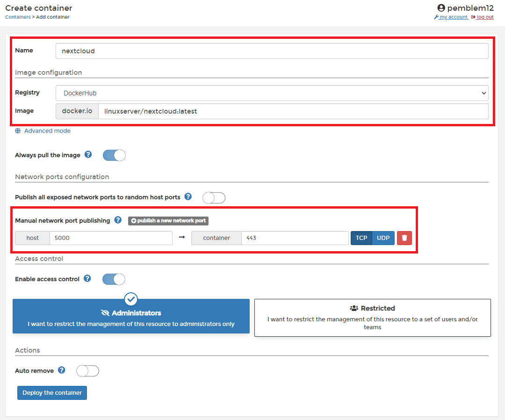Turn on the Auto remove switch
This screenshot has height=420, width=505.
click(x=88, y=371)
